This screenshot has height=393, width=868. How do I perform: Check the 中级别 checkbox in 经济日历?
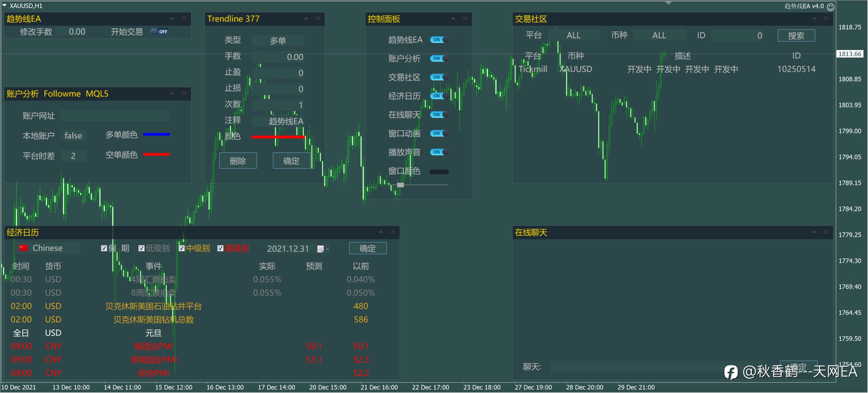181,248
